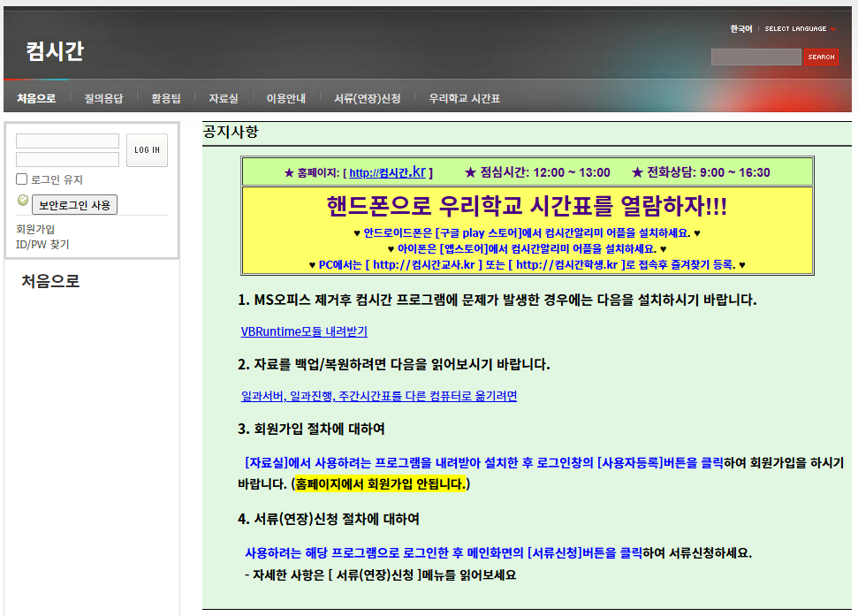The width and height of the screenshot is (858, 616).
Task: Go to the 활용팁 menu
Action: point(165,98)
